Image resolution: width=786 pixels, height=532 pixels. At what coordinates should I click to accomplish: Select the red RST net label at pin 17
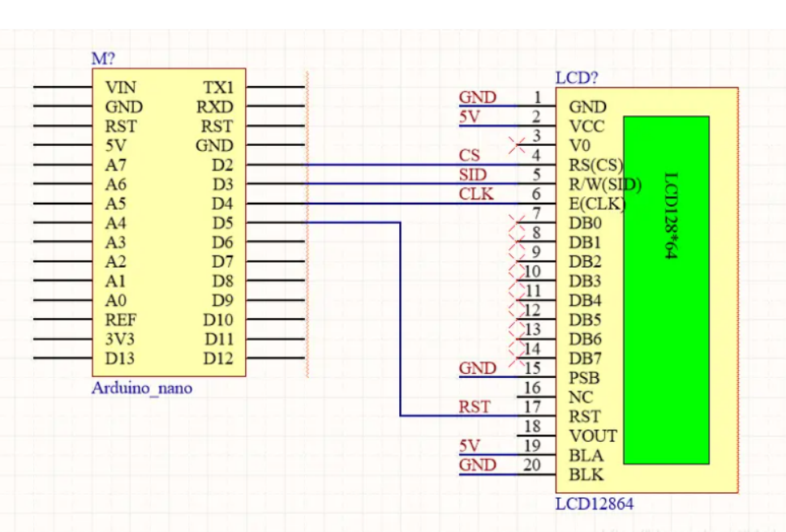tap(475, 407)
